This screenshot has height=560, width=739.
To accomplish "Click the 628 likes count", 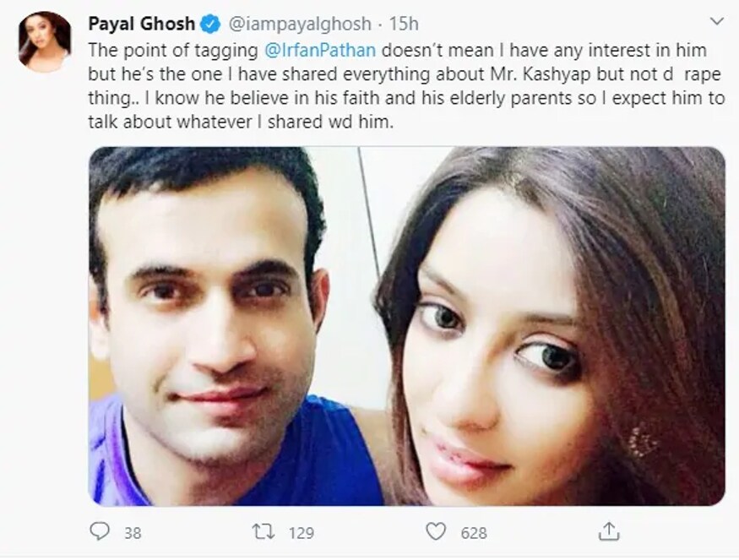I will coord(473,532).
